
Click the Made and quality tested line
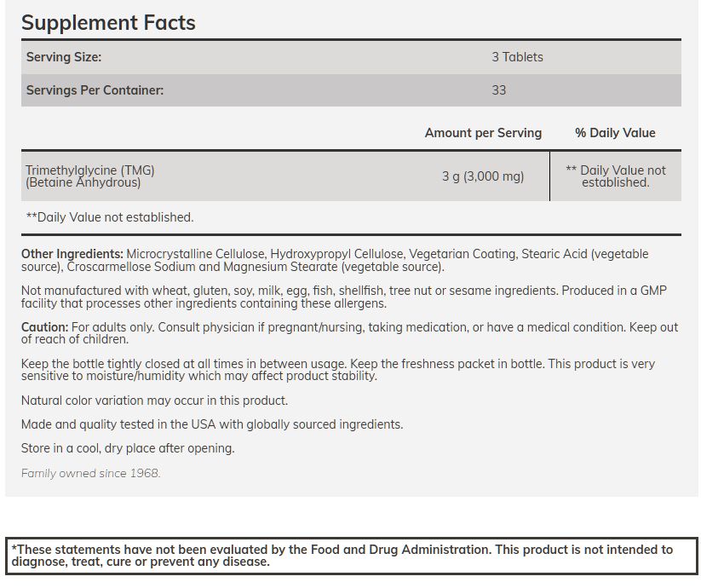(x=212, y=424)
